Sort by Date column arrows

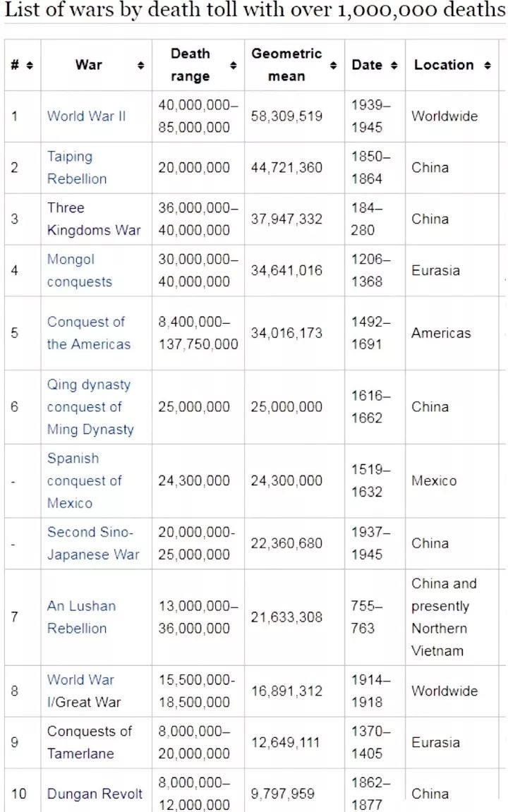[x=394, y=65]
